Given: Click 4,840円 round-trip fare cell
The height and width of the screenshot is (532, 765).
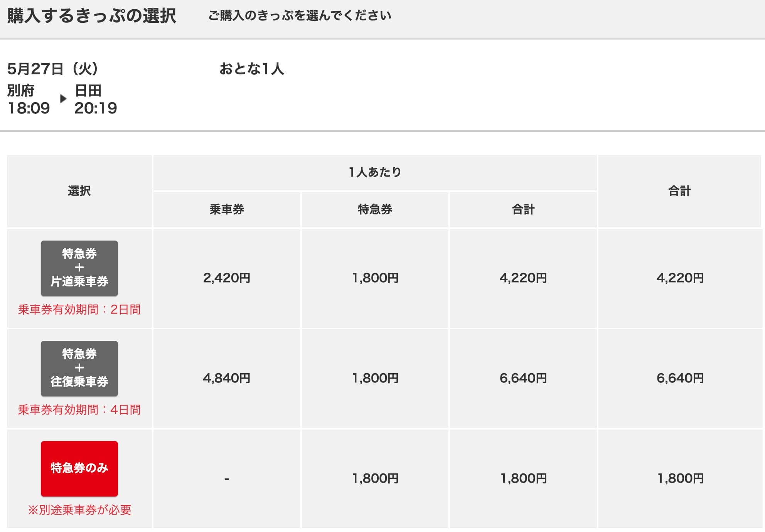Looking at the screenshot, I should (227, 378).
